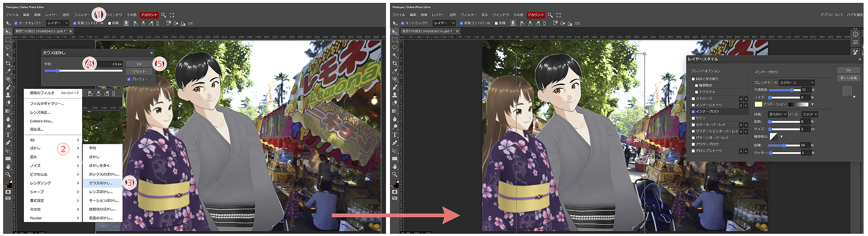
Task: Select the Hand tool in the left window
Action: click(x=8, y=166)
